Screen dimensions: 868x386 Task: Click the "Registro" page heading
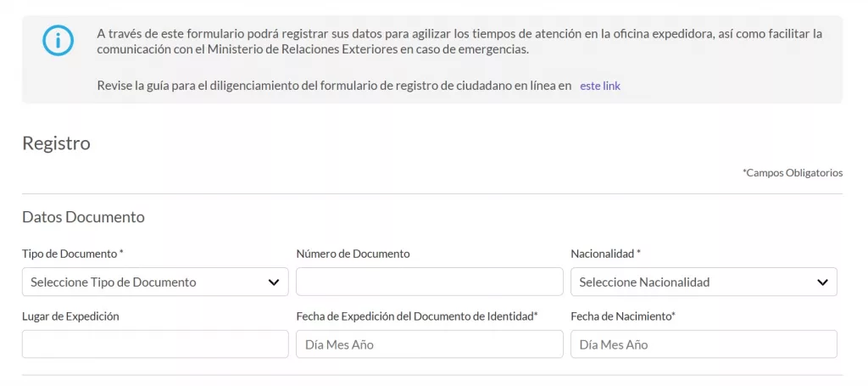pyautogui.click(x=56, y=143)
